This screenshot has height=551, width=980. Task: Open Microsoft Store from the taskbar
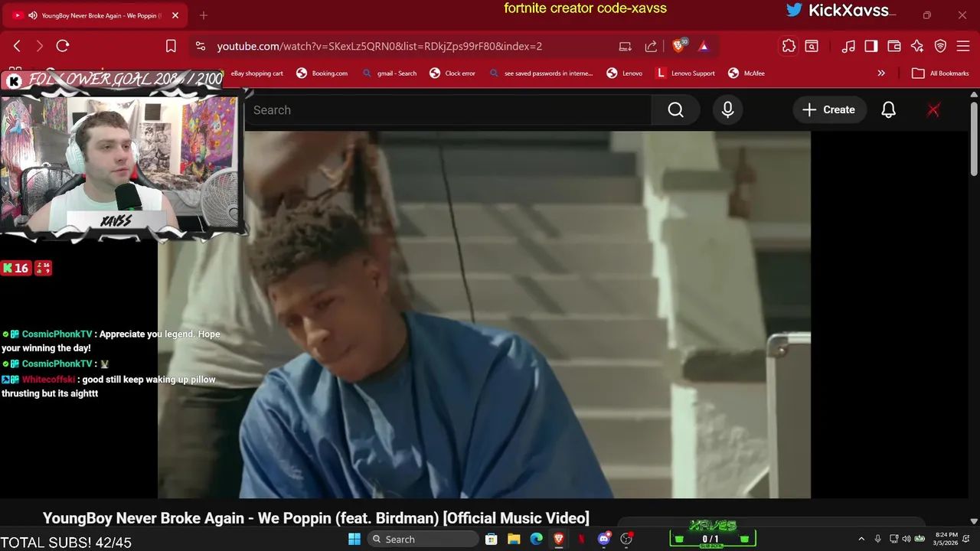(x=492, y=539)
